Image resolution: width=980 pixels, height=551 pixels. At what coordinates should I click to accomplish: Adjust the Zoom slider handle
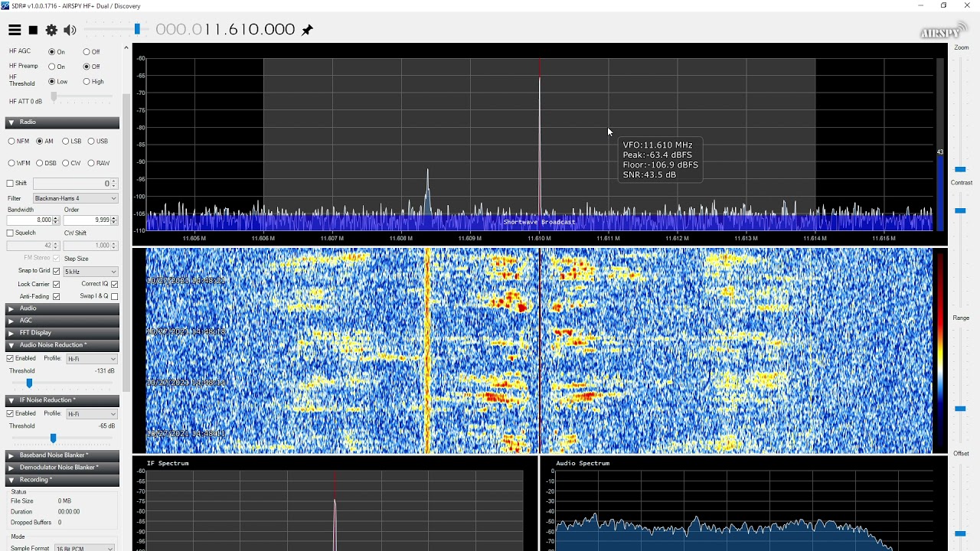960,169
